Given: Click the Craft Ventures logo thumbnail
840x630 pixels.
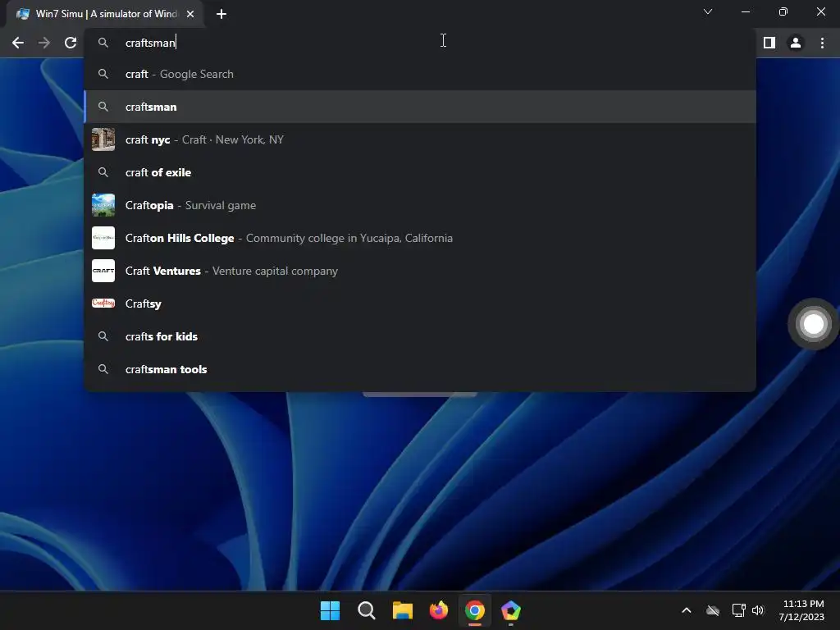Looking at the screenshot, I should pyautogui.click(x=103, y=271).
